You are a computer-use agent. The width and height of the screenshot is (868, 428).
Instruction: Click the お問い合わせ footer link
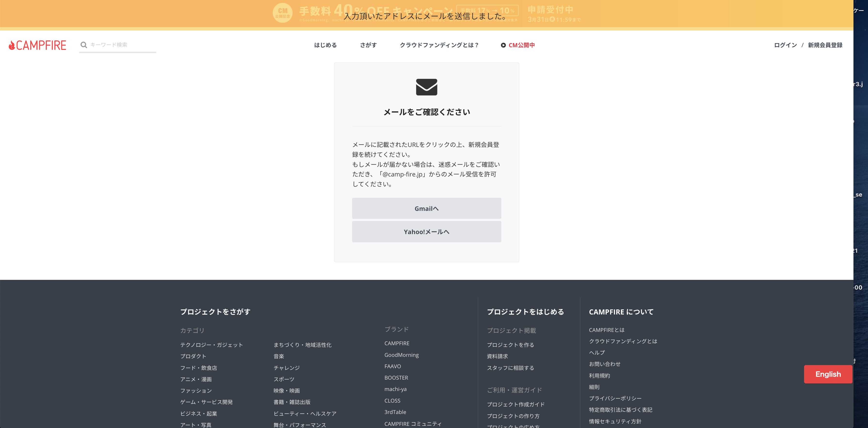click(604, 364)
